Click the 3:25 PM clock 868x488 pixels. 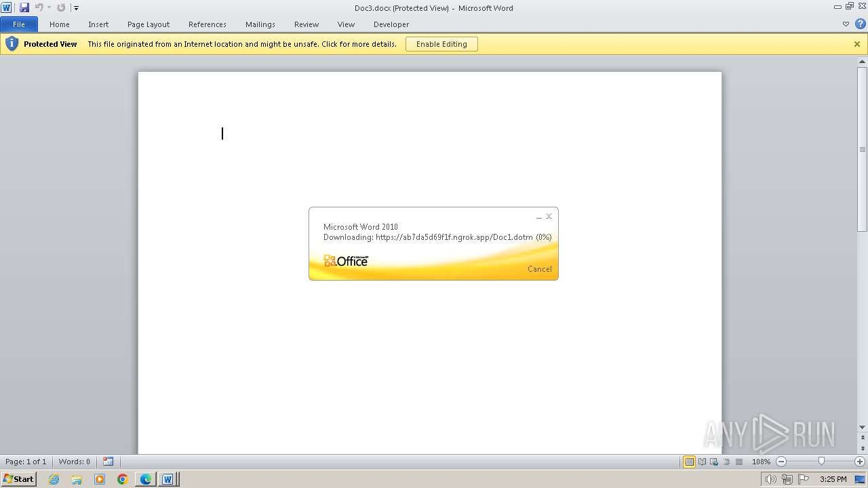833,479
